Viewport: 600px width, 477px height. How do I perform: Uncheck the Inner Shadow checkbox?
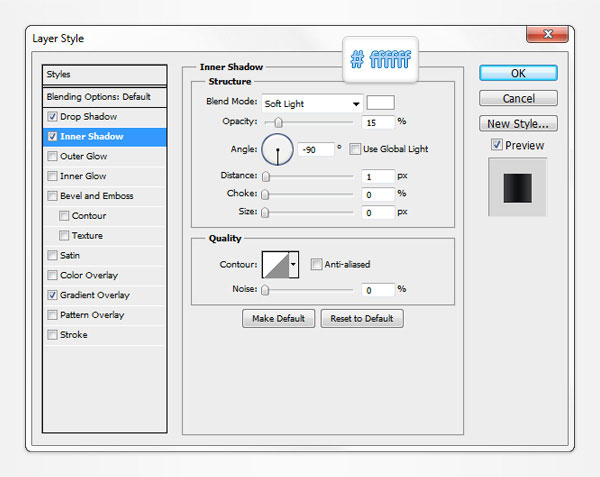52,136
